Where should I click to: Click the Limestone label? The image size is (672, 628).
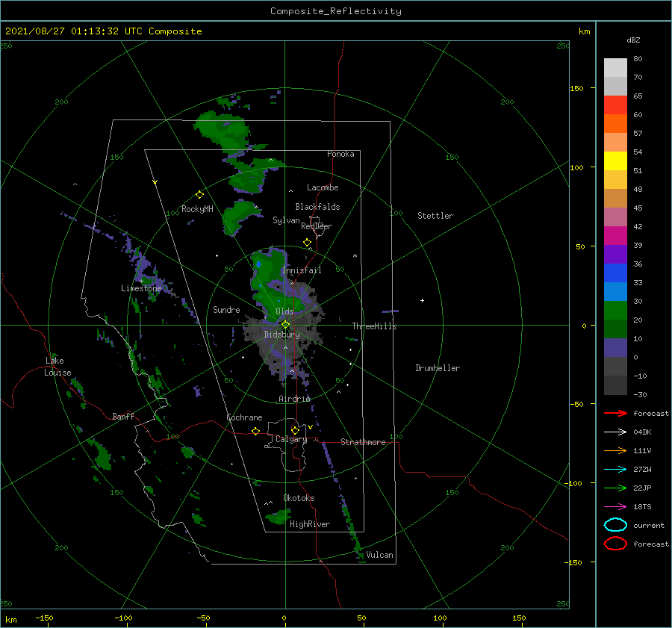141,288
